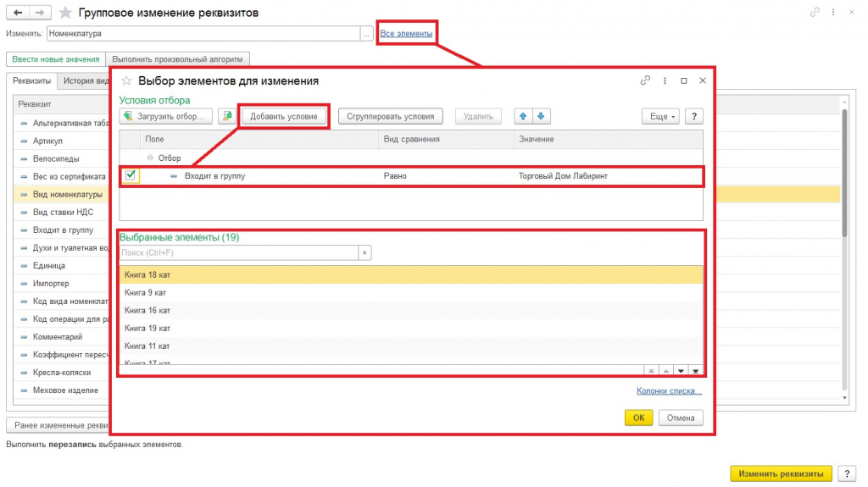The height and width of the screenshot is (487, 868).
Task: Click the Вид сравнения column header
Action: pyautogui.click(x=446, y=140)
